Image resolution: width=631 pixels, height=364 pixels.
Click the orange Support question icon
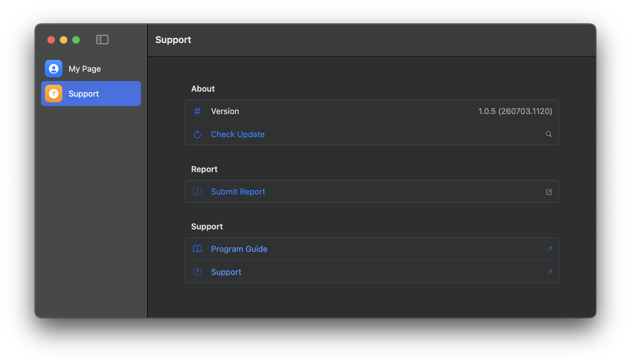(54, 93)
